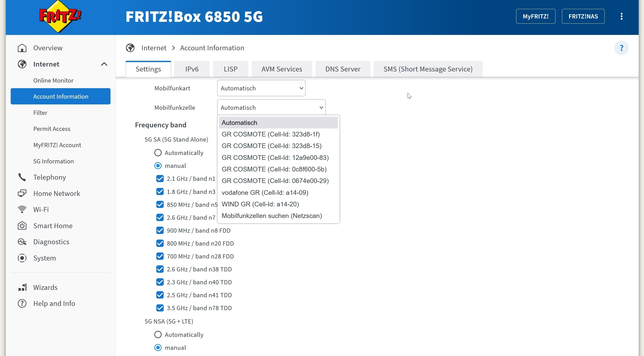This screenshot has height=356, width=644.
Task: Switch to the LISP tab
Action: coord(231,69)
